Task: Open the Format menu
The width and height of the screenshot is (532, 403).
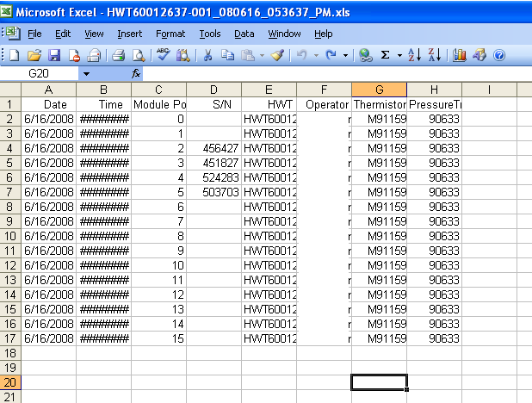Action: click(170, 34)
